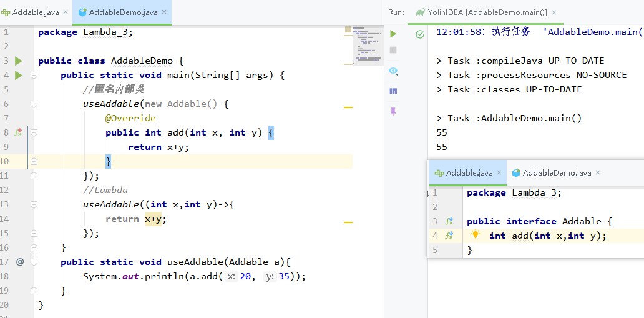
Task: Click the green Rerun button in Run panel
Action: click(393, 34)
